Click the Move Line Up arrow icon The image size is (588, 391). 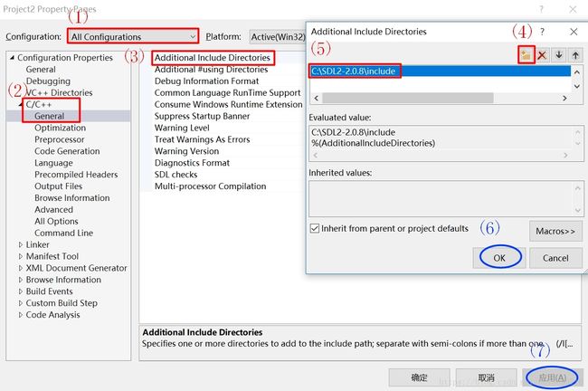point(575,55)
